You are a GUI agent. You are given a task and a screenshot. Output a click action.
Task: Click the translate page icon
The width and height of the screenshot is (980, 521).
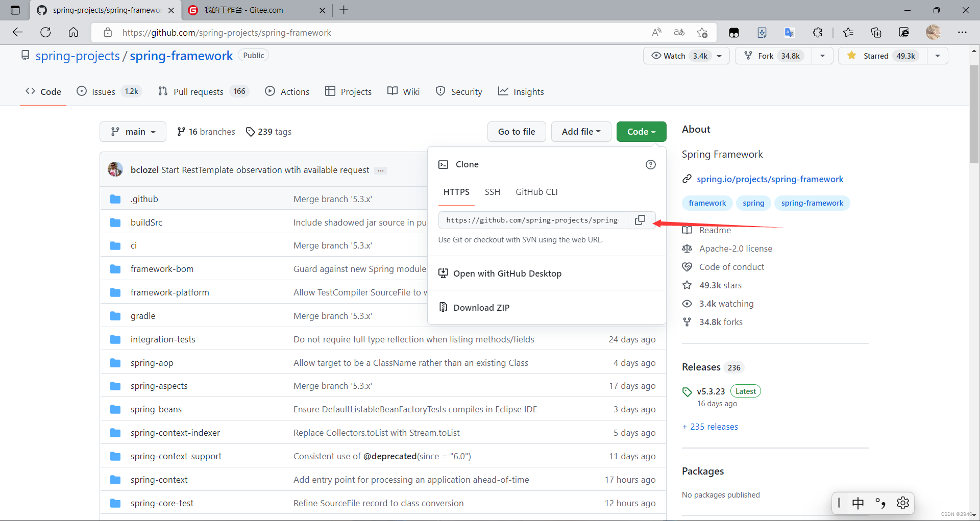coord(679,33)
